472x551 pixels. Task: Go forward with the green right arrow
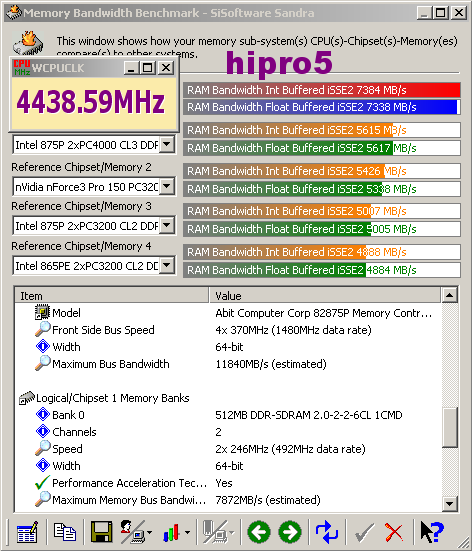coord(290,532)
